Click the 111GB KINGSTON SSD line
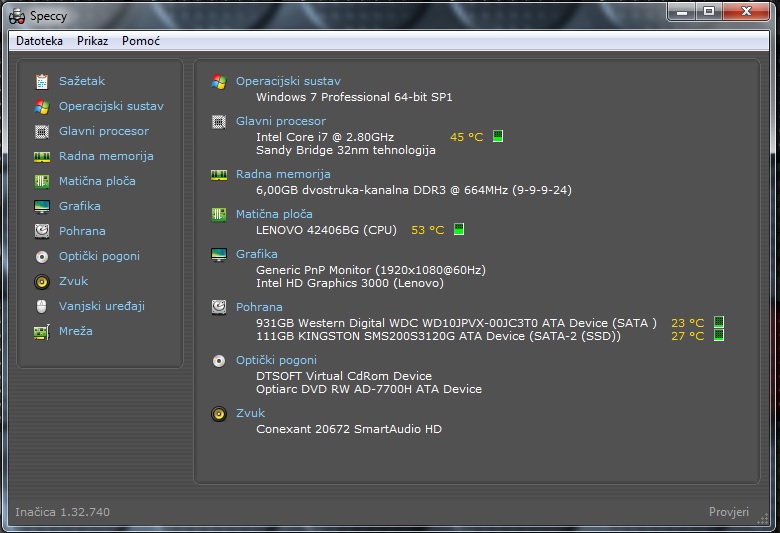 438,336
